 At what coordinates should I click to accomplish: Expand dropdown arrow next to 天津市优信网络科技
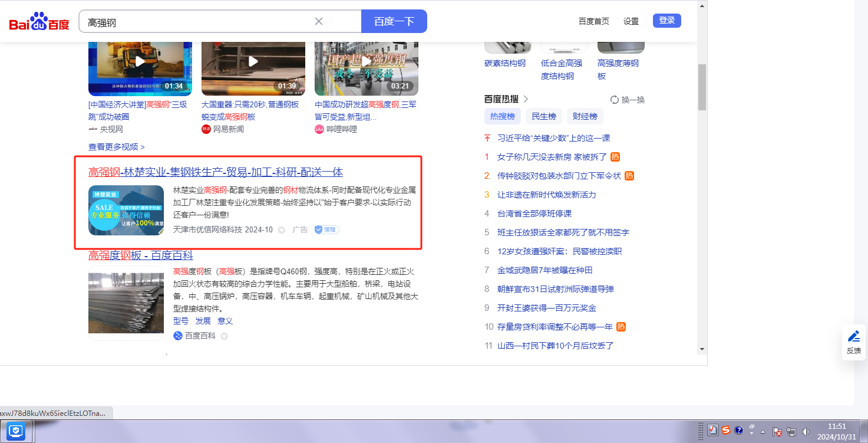pos(281,230)
